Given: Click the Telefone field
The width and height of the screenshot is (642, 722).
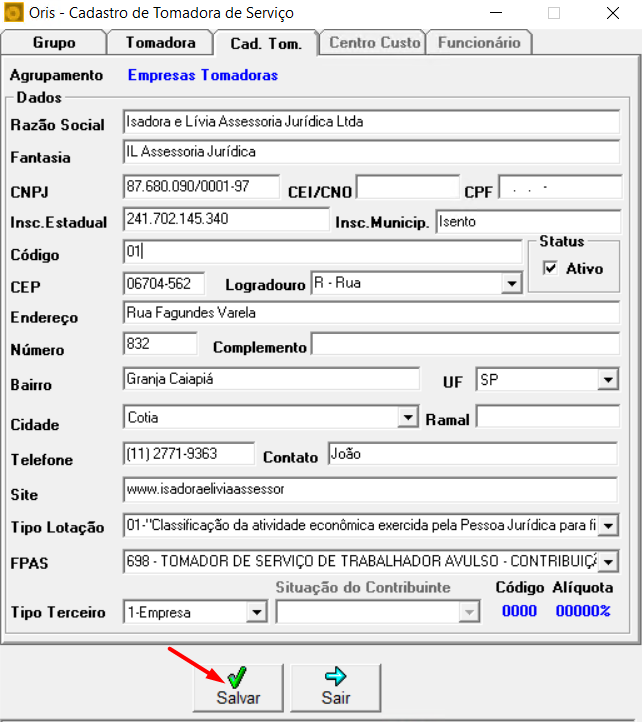Looking at the screenshot, I should pos(189,454).
